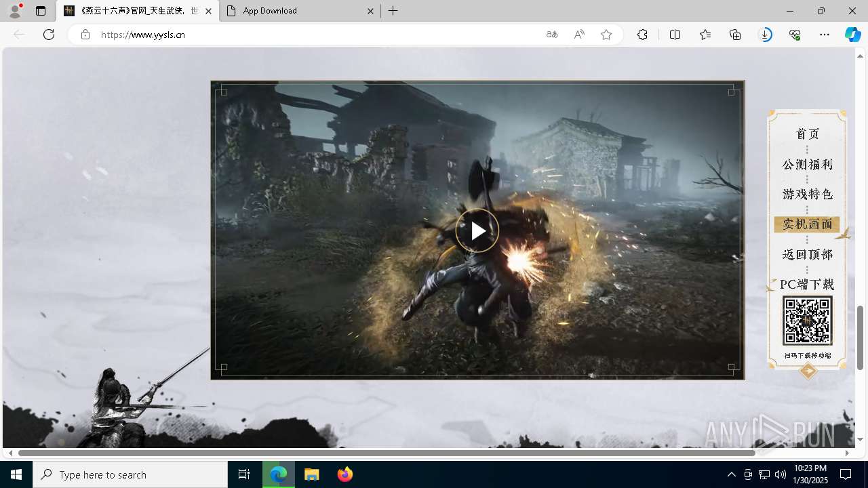
Task: Click the network tray icon
Action: (764, 474)
